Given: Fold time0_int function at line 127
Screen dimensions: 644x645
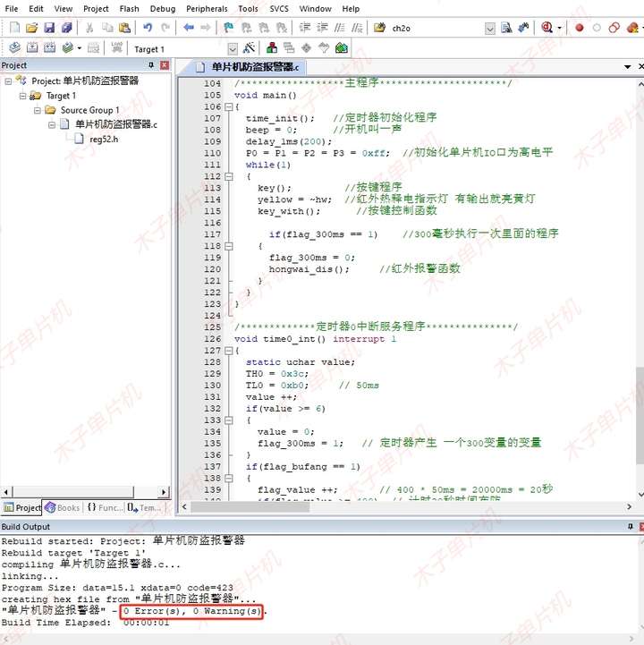Looking at the screenshot, I should pos(229,351).
